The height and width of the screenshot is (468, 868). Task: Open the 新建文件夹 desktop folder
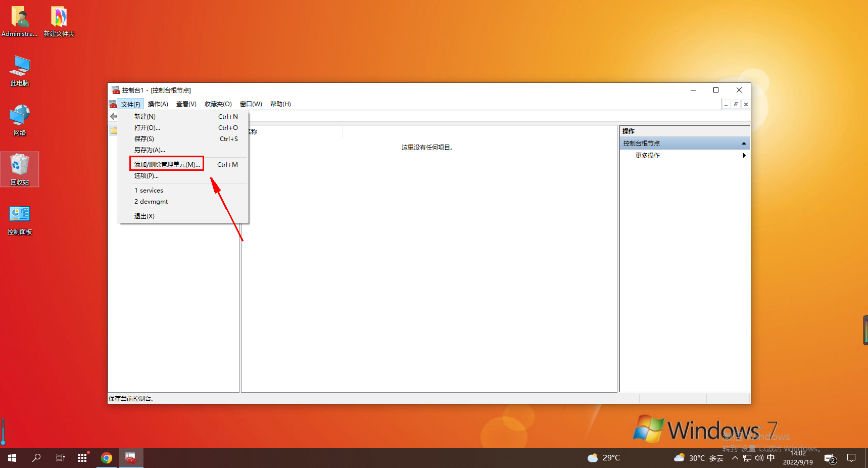click(x=59, y=21)
